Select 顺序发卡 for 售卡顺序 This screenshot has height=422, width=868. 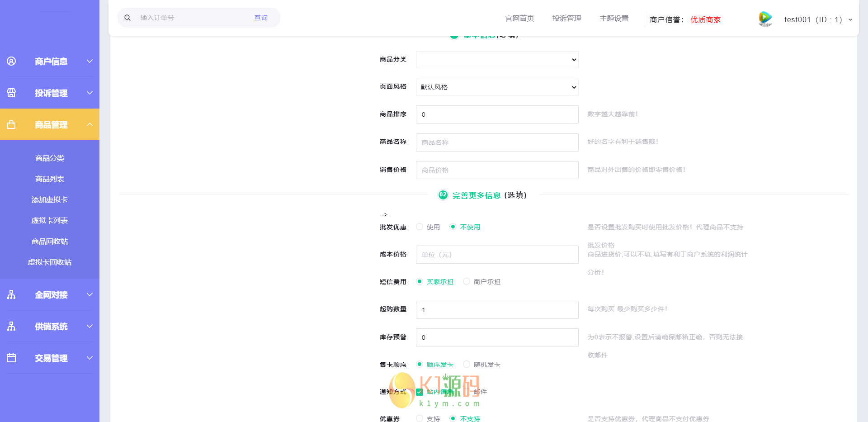pos(420,364)
